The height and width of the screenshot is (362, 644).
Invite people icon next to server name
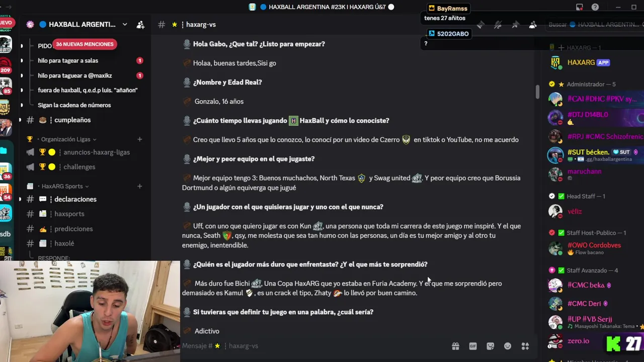[x=140, y=24]
